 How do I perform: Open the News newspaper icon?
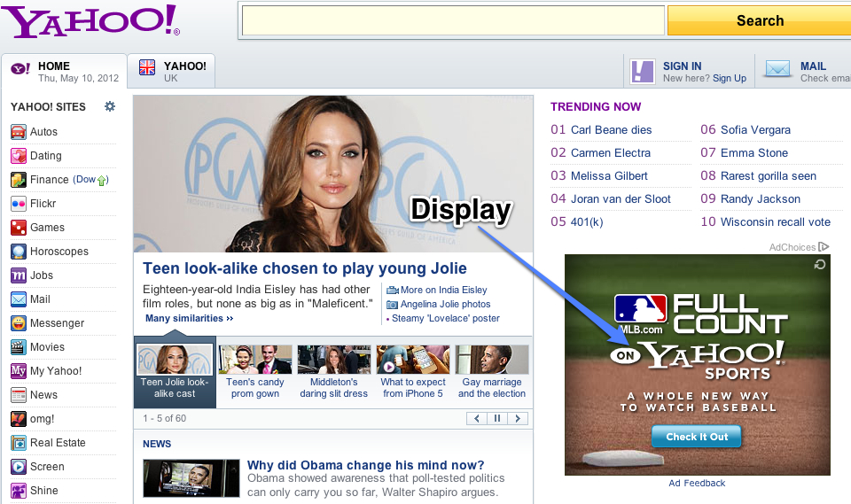19,394
